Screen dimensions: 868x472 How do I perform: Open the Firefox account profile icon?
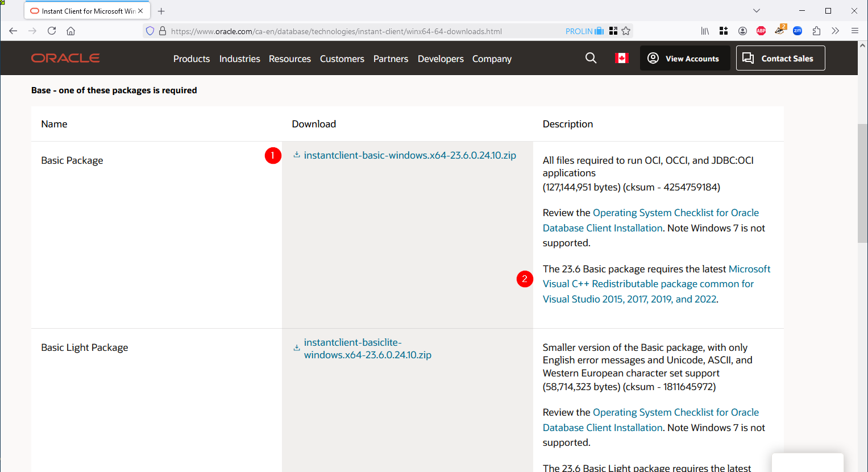742,31
